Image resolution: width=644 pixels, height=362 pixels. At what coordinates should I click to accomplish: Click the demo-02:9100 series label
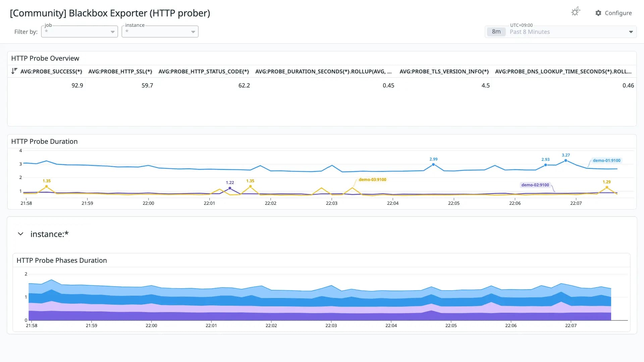click(535, 185)
